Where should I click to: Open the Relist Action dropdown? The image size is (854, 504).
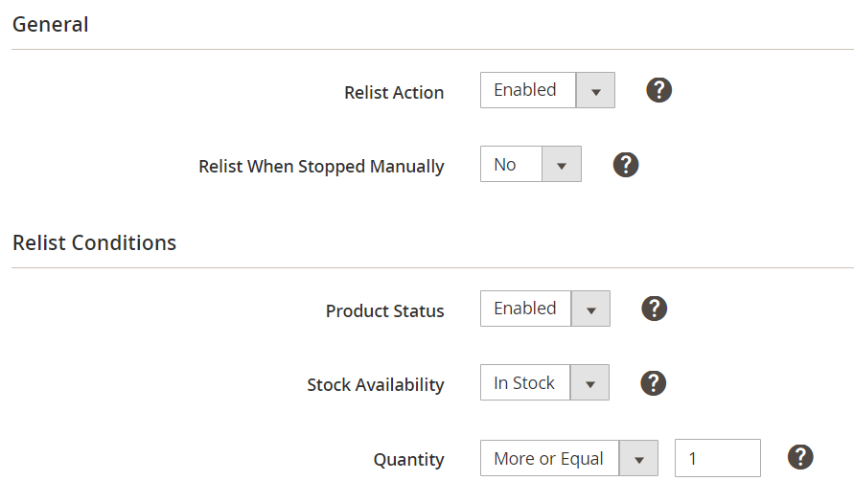546,90
